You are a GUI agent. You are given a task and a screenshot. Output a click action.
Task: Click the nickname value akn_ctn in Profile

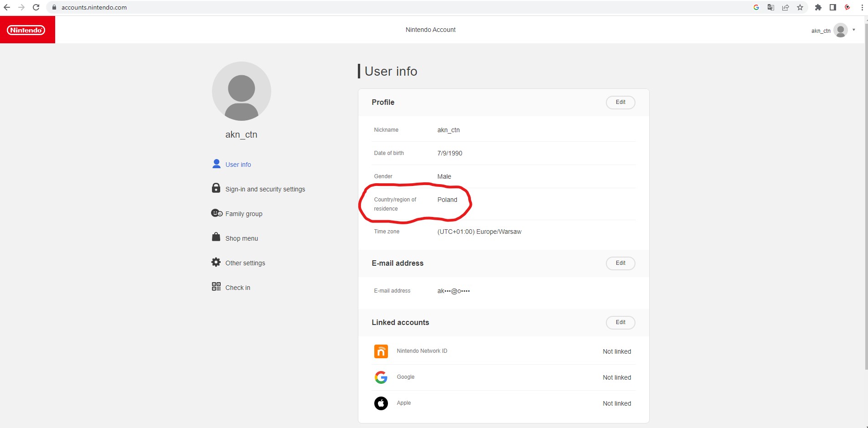(448, 130)
